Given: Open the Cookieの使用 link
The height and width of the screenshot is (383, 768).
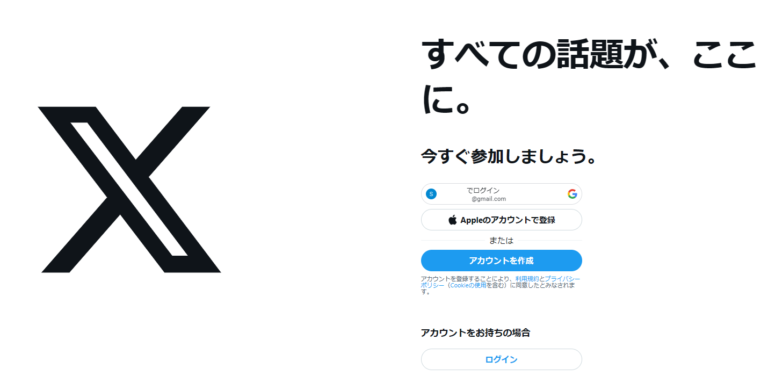Looking at the screenshot, I should 468,285.
